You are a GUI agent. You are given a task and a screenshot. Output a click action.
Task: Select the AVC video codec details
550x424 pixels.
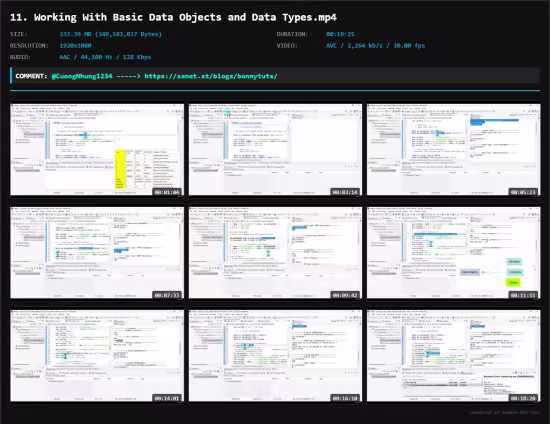[375, 46]
